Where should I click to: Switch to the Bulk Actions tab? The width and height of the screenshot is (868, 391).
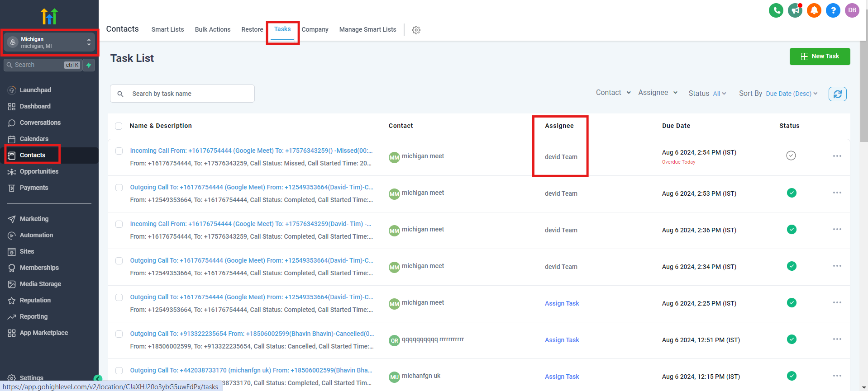[213, 29]
